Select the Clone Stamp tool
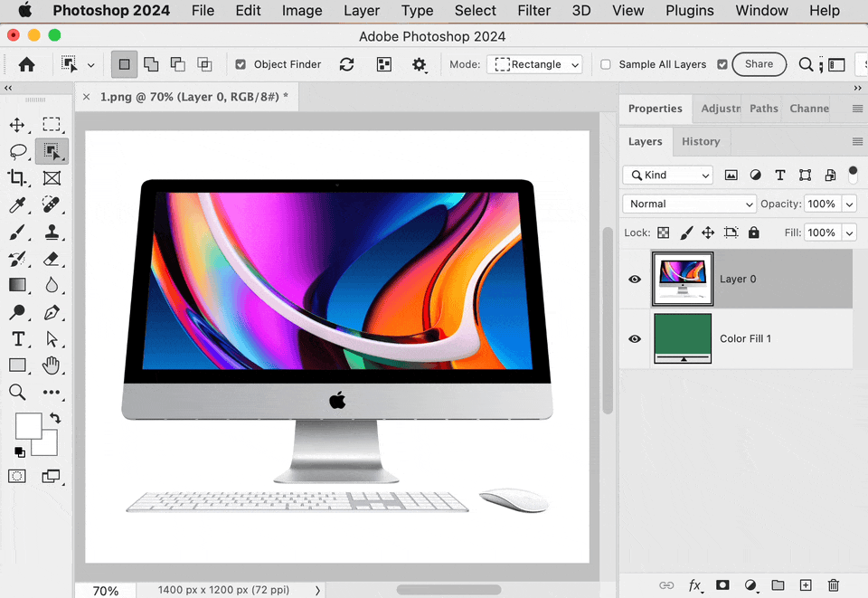This screenshot has width=868, height=598. coord(52,232)
